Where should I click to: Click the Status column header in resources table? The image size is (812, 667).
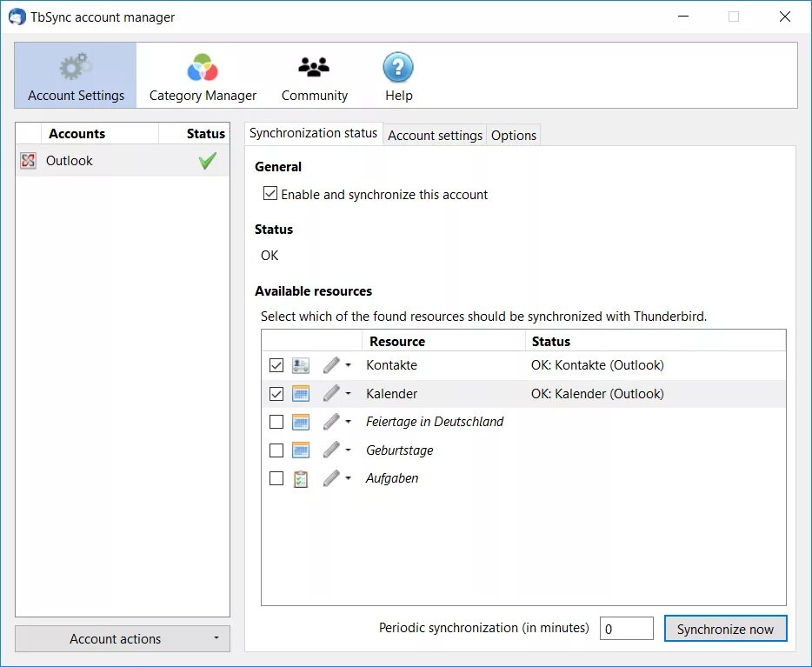[656, 341]
